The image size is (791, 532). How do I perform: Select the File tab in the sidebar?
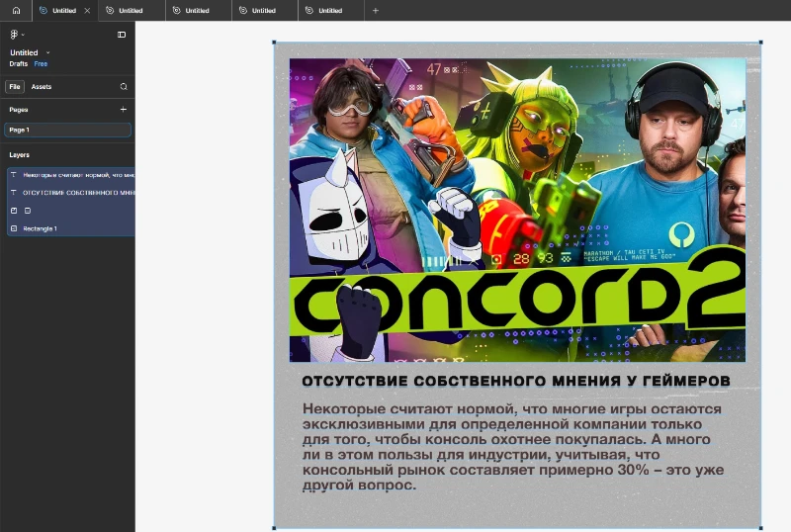pyautogui.click(x=15, y=87)
